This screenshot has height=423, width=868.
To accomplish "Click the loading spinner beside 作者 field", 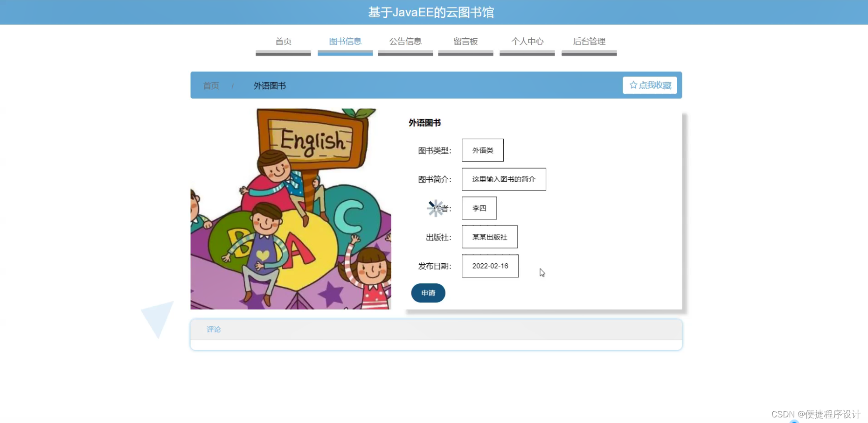I will (x=435, y=208).
